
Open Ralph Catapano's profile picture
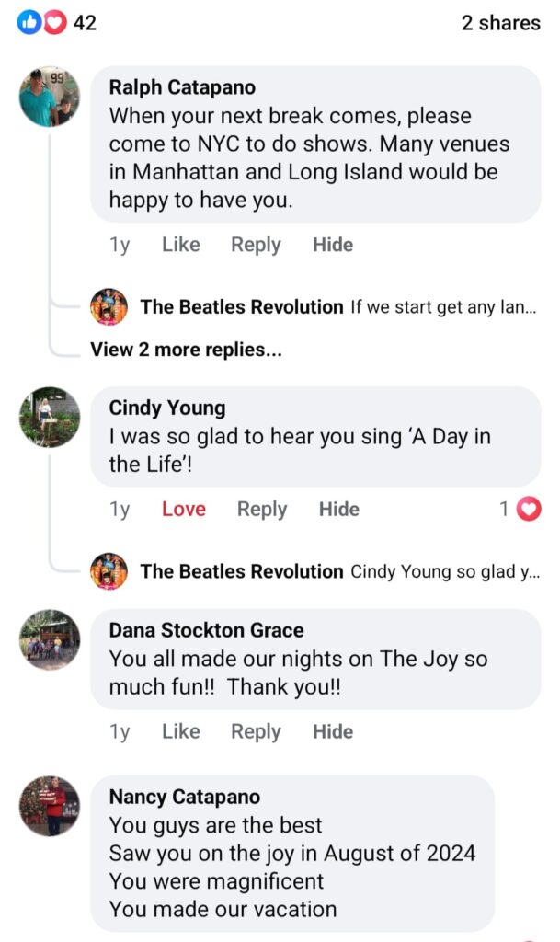pos(50,97)
